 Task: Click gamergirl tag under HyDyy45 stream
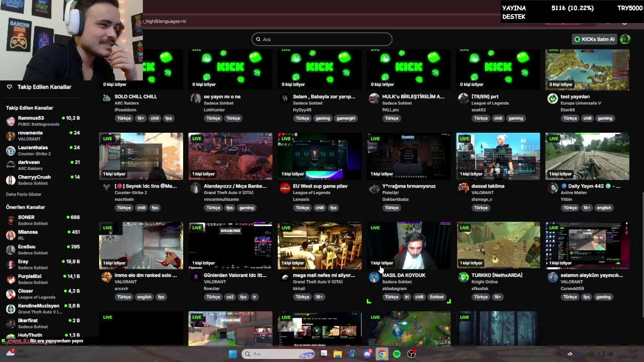click(346, 118)
